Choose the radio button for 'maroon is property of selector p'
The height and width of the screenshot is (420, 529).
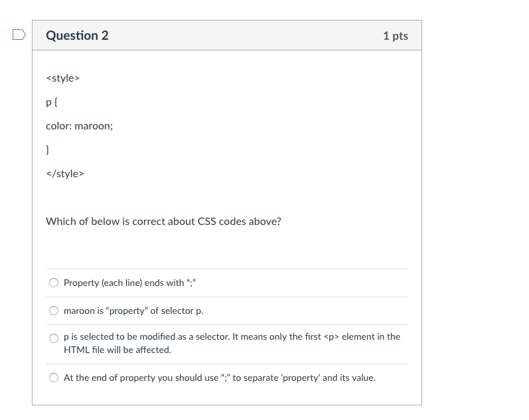[x=54, y=311]
